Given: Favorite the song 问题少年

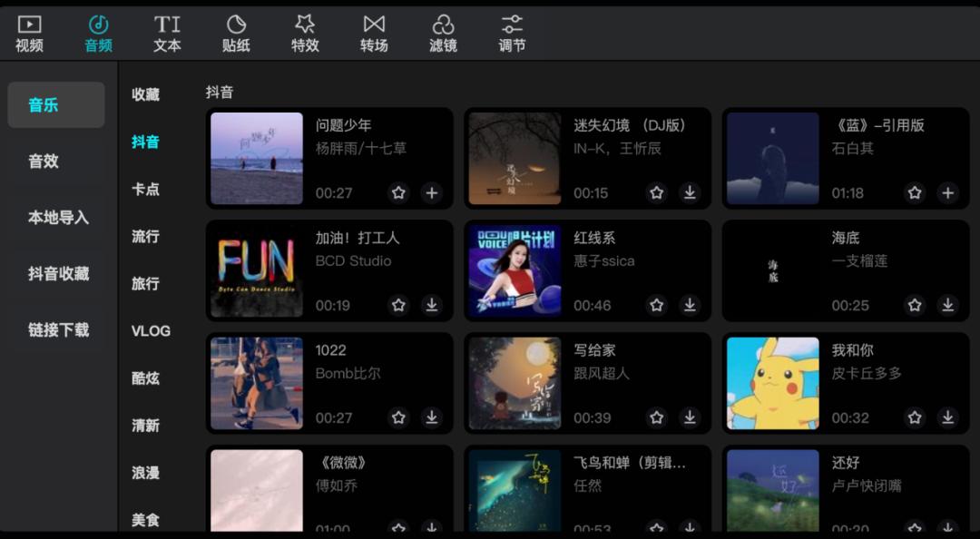Looking at the screenshot, I should (x=398, y=193).
